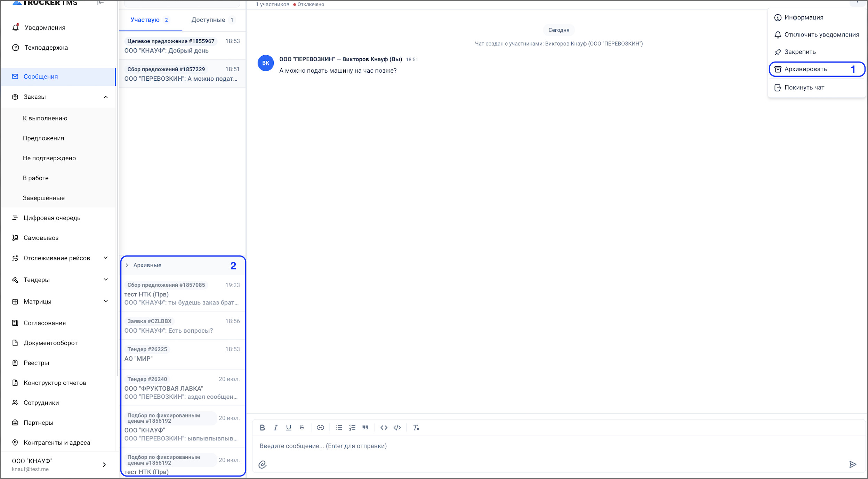Collapse the Заказы submenu
The height and width of the screenshot is (479, 868).
click(106, 97)
